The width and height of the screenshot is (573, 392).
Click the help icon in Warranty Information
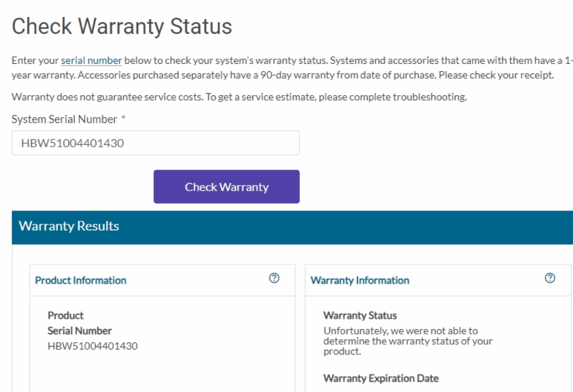(x=550, y=278)
